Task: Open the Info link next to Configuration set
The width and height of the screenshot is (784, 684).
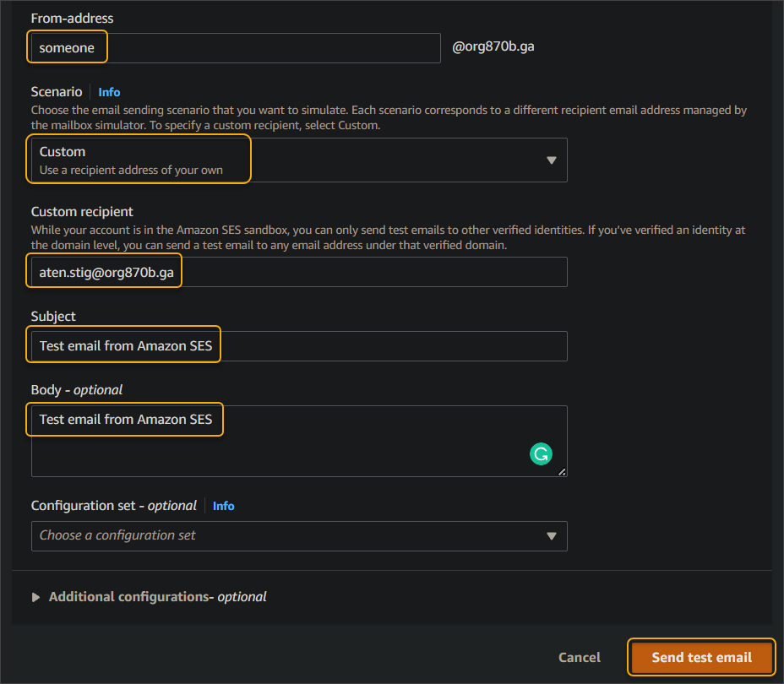Action: (224, 506)
